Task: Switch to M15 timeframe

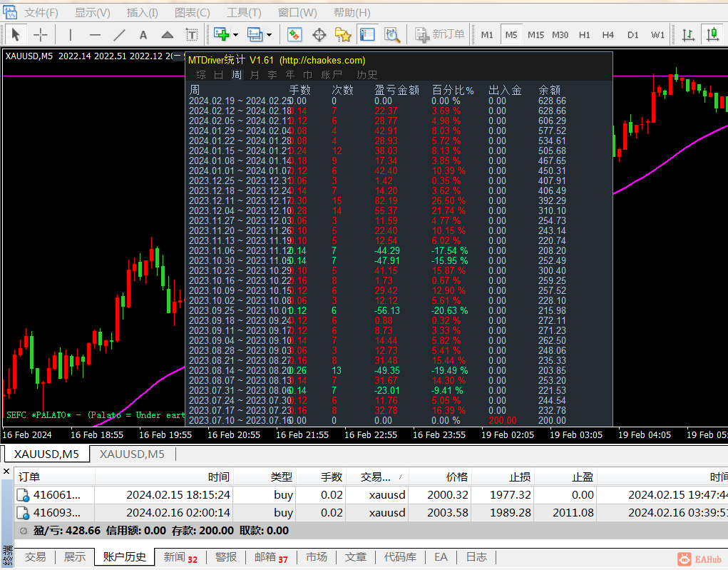Action: pos(535,35)
